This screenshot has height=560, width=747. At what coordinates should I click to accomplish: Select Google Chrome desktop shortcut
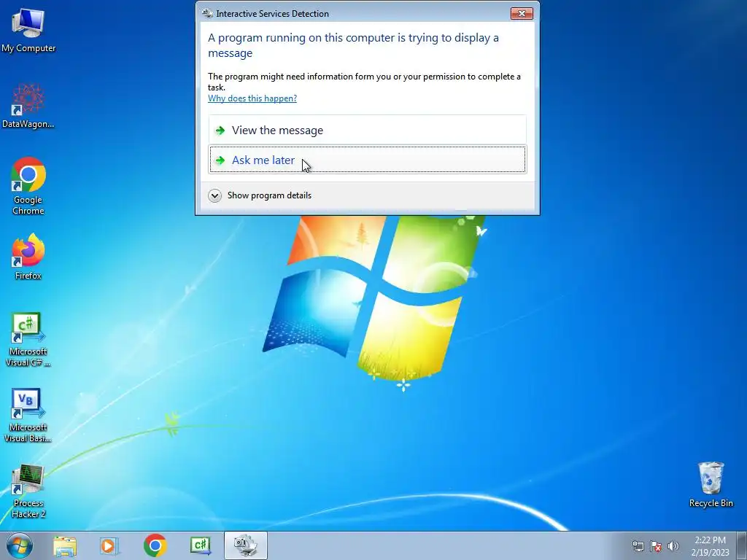click(x=28, y=186)
